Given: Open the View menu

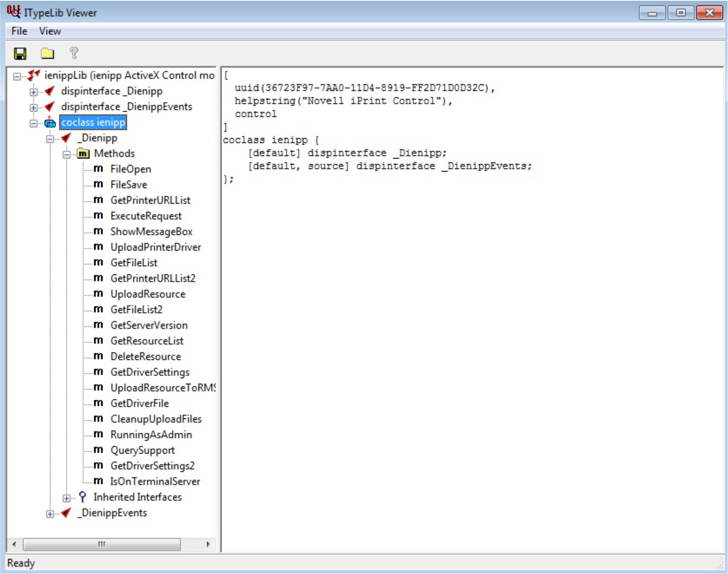Looking at the screenshot, I should click(x=50, y=31).
